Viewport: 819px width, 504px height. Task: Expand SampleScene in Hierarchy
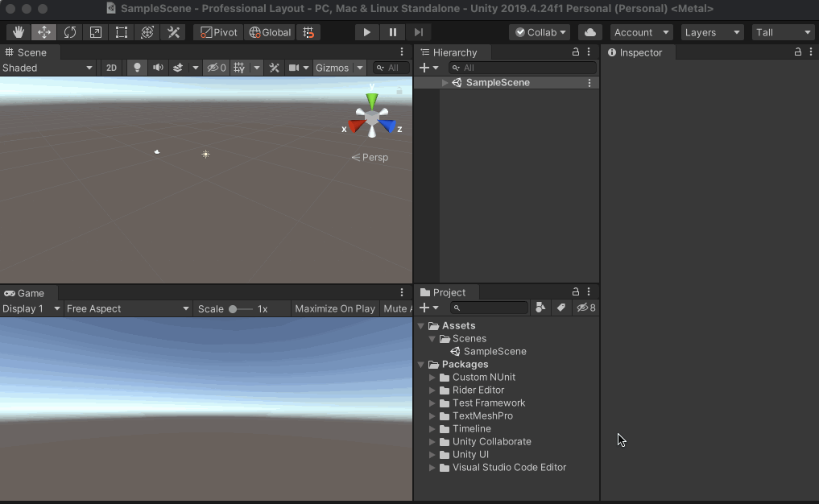tap(445, 82)
